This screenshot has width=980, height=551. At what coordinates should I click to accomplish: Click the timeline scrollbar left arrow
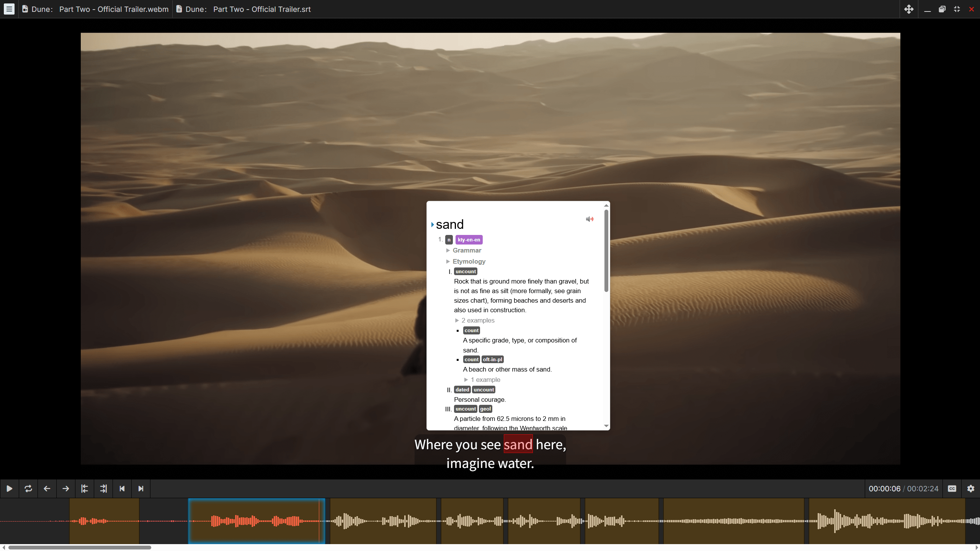(x=3, y=548)
